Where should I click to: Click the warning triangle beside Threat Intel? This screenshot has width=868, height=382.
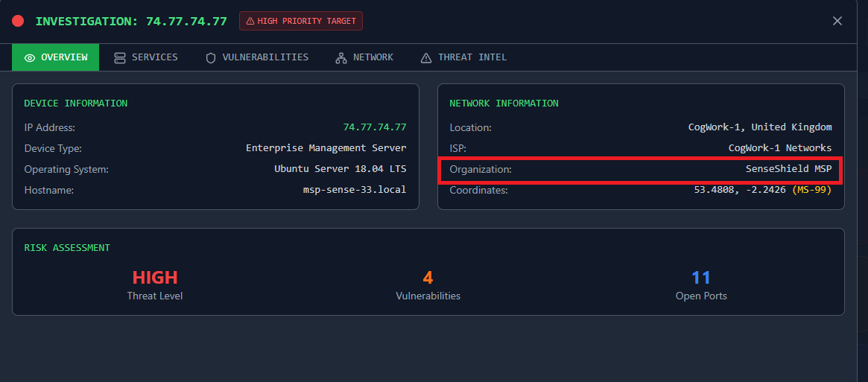(x=426, y=57)
